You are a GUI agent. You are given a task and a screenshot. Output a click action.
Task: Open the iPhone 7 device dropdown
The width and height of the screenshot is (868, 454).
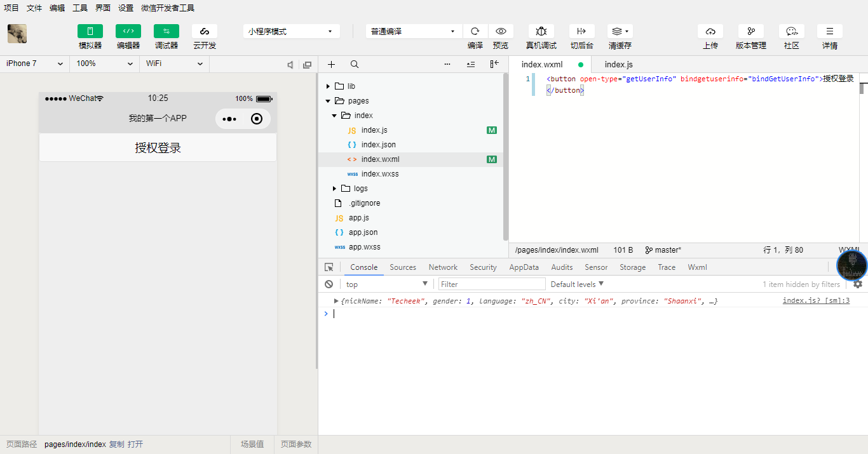tap(34, 63)
